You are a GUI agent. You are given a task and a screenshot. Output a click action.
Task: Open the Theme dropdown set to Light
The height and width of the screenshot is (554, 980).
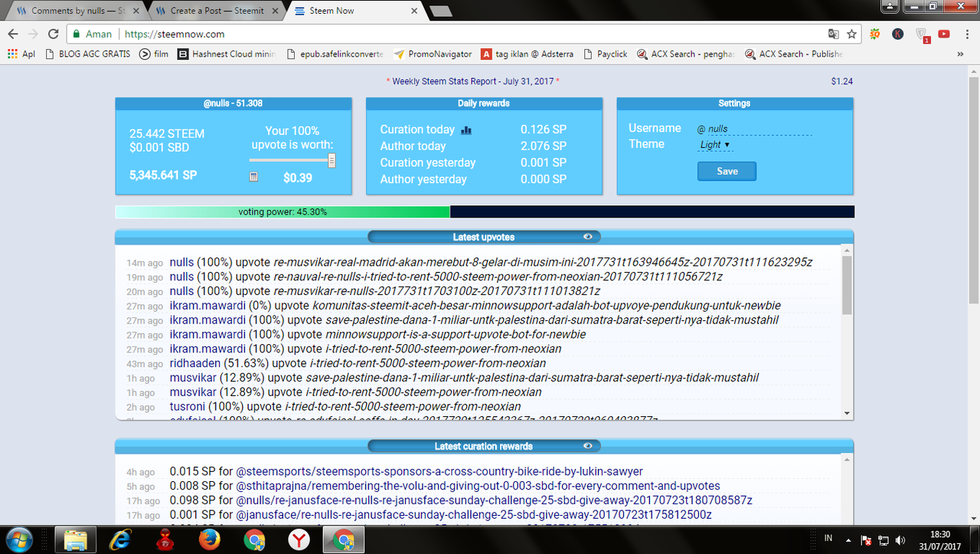tap(715, 145)
